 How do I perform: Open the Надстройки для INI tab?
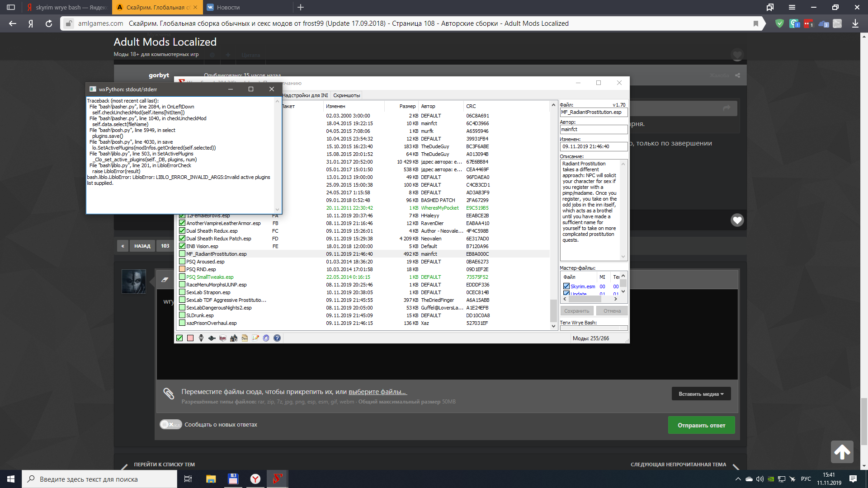point(305,95)
